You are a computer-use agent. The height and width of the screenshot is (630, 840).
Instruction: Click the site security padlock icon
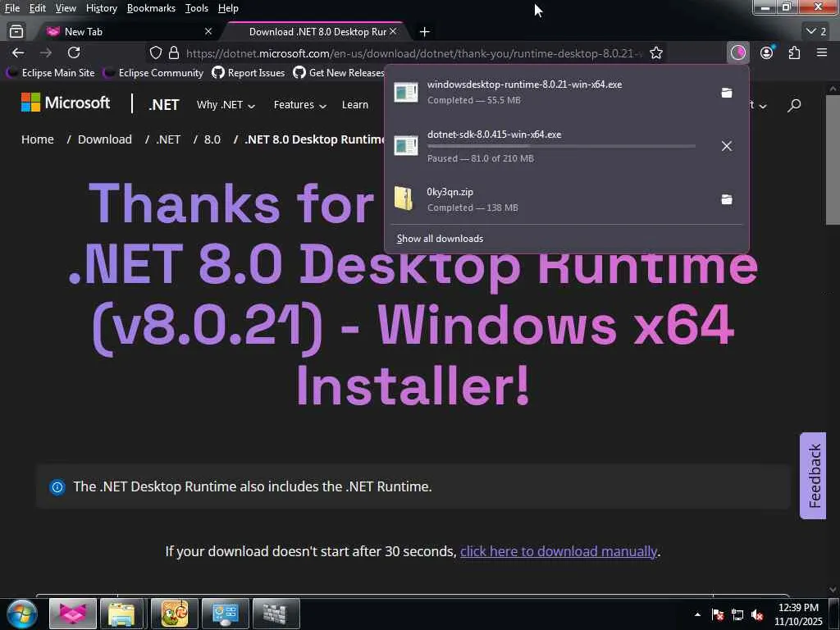(x=174, y=52)
